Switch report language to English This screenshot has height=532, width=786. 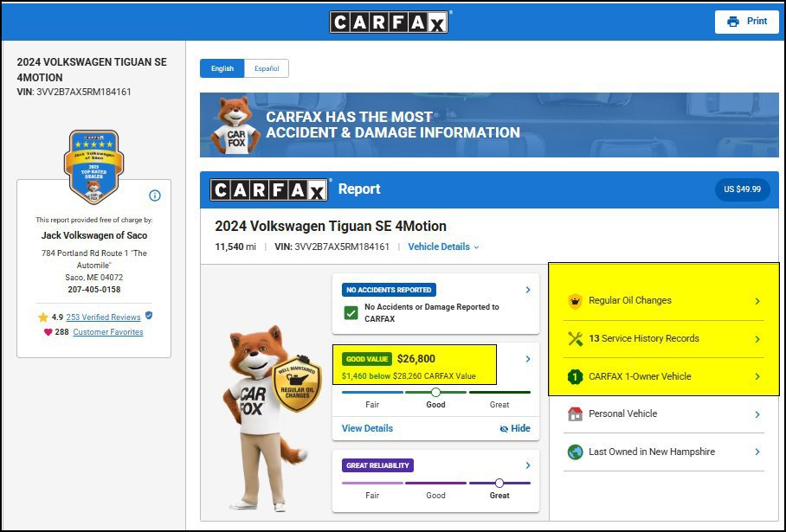point(222,68)
